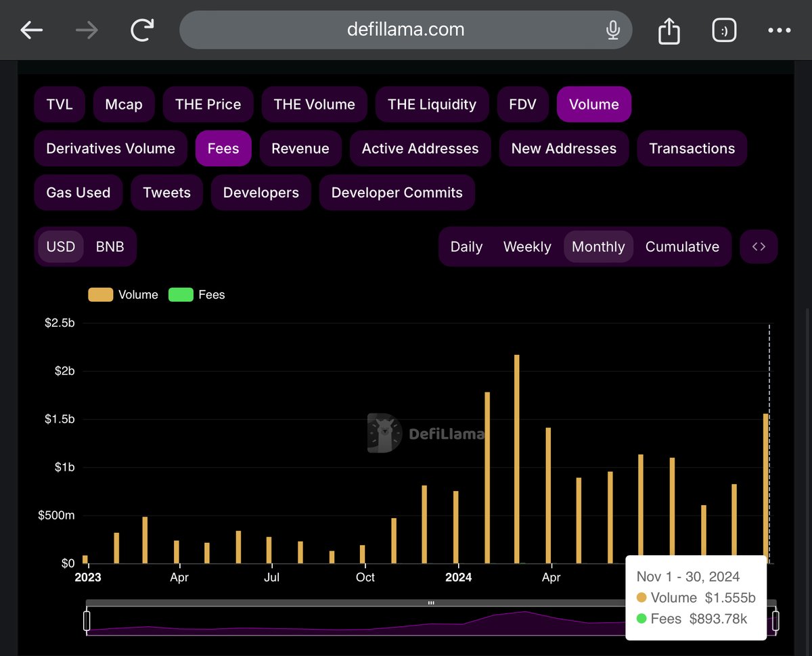This screenshot has width=812, height=656.
Task: Reload the page with the refresh icon
Action: click(142, 30)
